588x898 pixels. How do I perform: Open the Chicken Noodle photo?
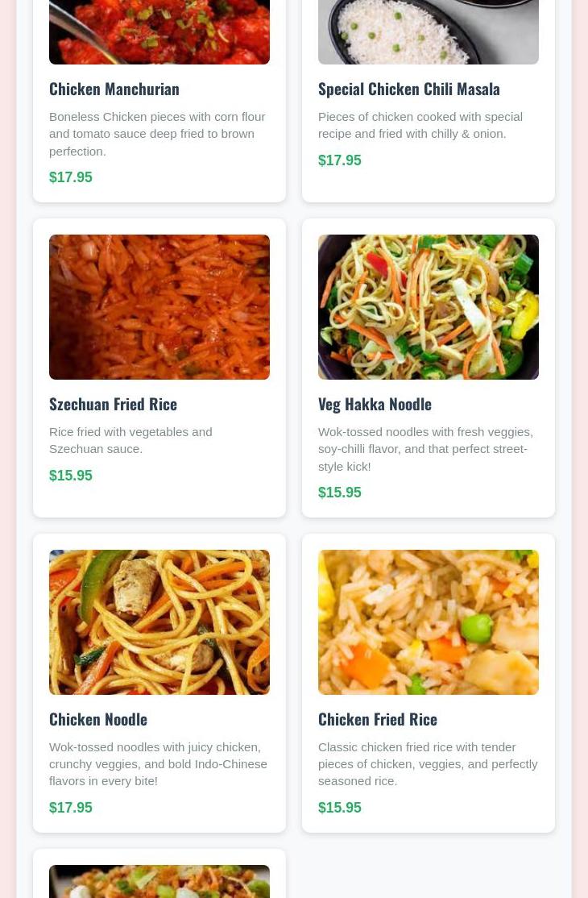pyautogui.click(x=159, y=622)
